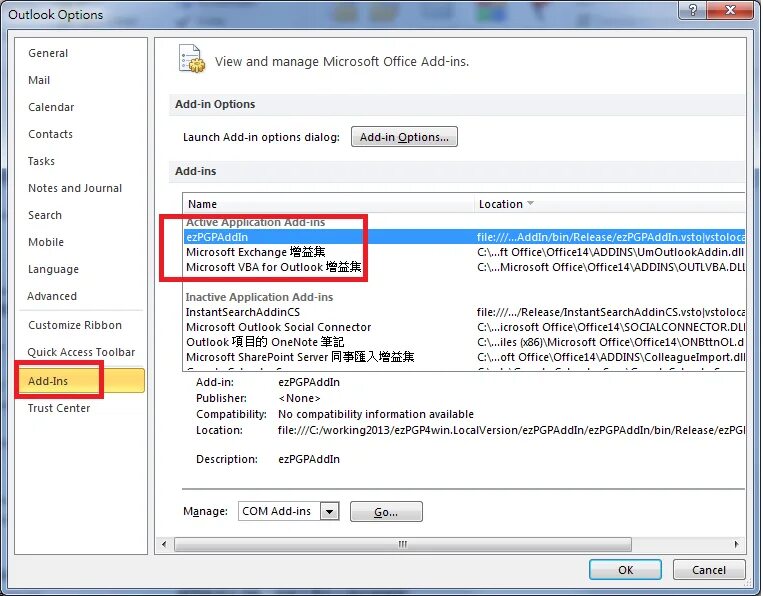Select the Mail category
Screen dimensions: 763x596
(39, 80)
